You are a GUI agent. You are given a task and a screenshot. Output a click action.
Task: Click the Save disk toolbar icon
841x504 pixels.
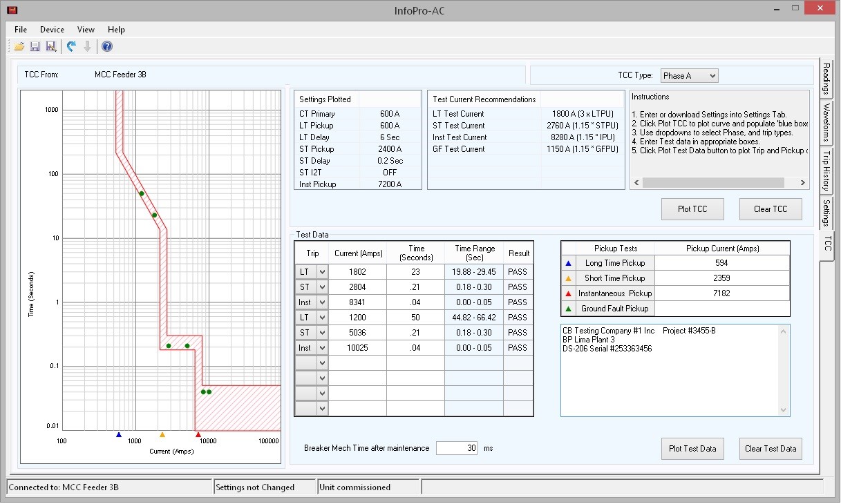[x=35, y=46]
